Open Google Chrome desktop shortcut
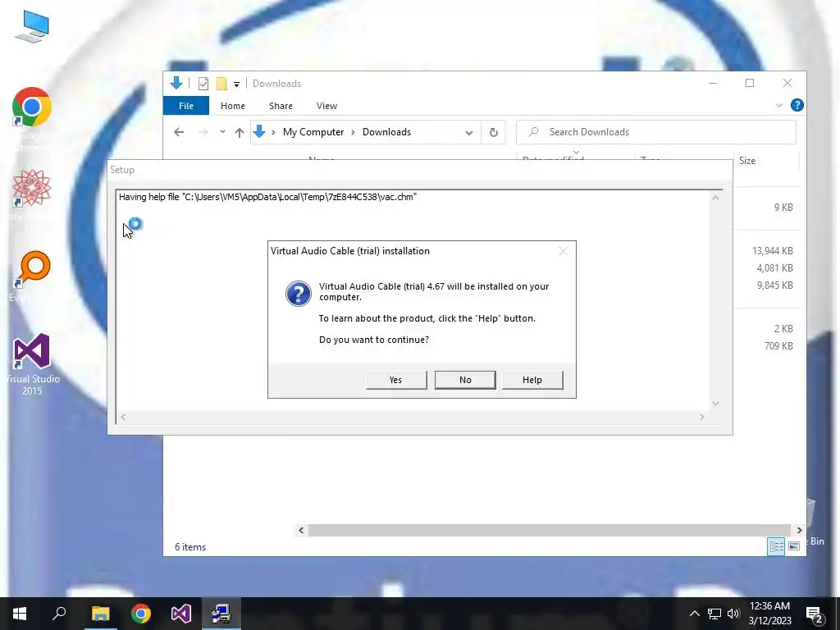Viewport: 840px width, 630px height. tap(32, 119)
